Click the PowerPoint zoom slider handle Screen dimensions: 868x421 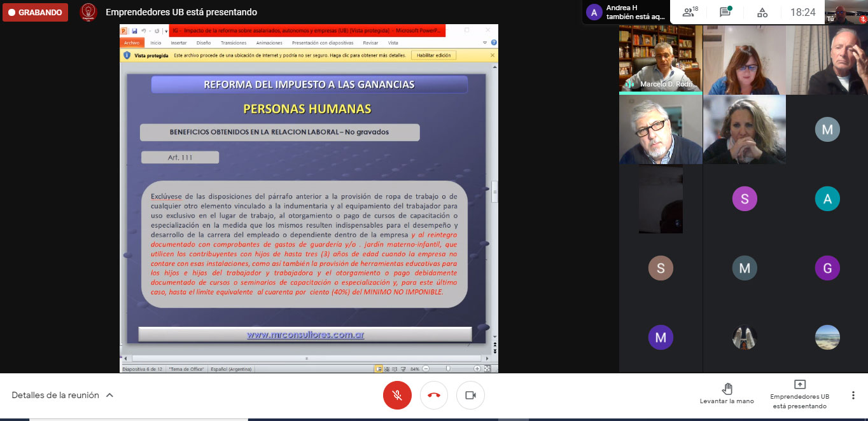448,369
